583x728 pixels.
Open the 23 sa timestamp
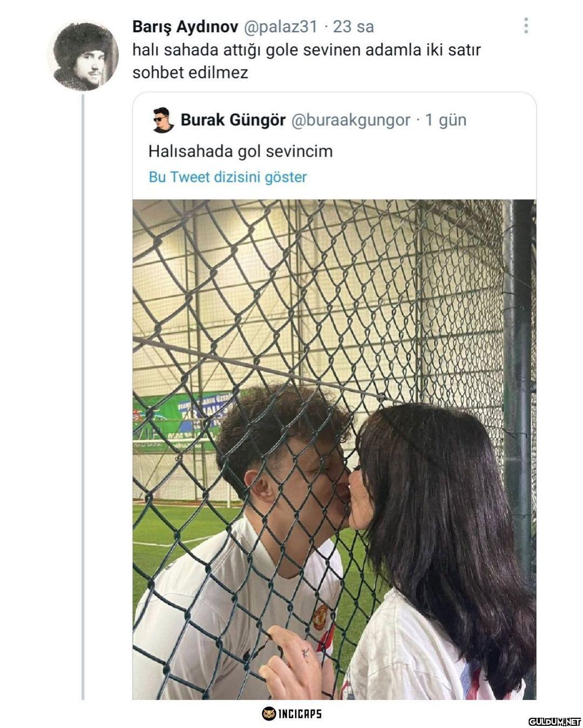[x=353, y=26]
